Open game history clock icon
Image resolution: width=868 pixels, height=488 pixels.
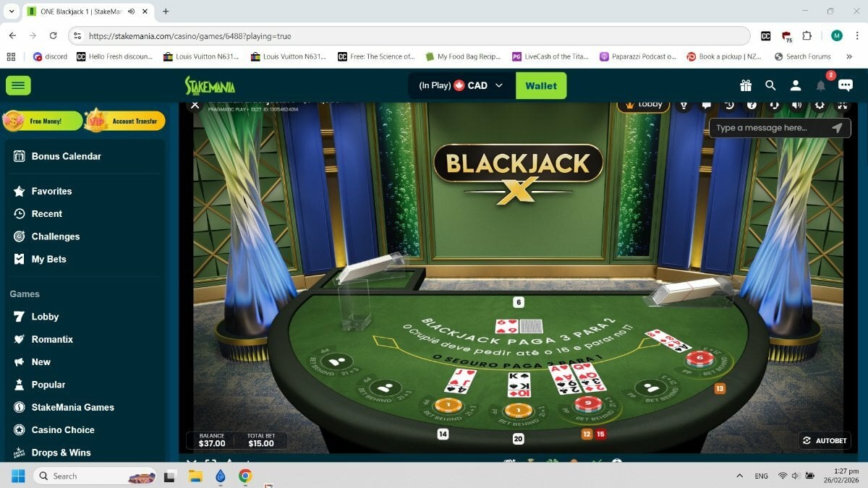coord(729,105)
